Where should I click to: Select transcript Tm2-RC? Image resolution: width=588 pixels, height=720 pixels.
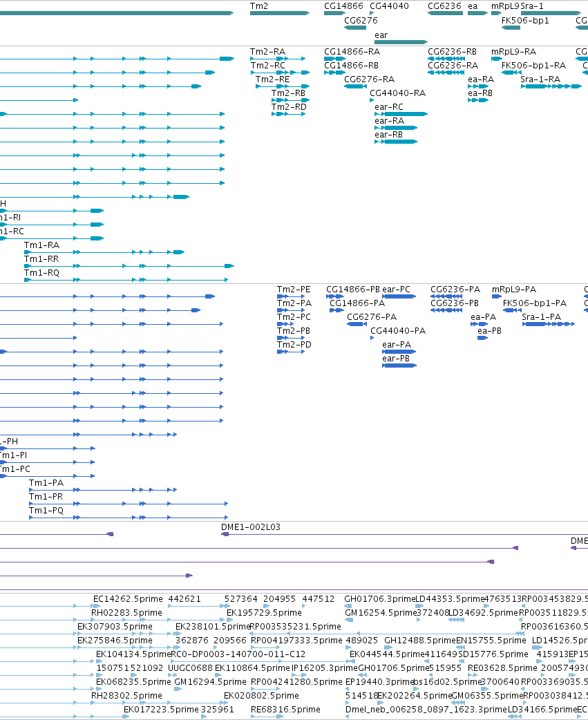click(280, 73)
